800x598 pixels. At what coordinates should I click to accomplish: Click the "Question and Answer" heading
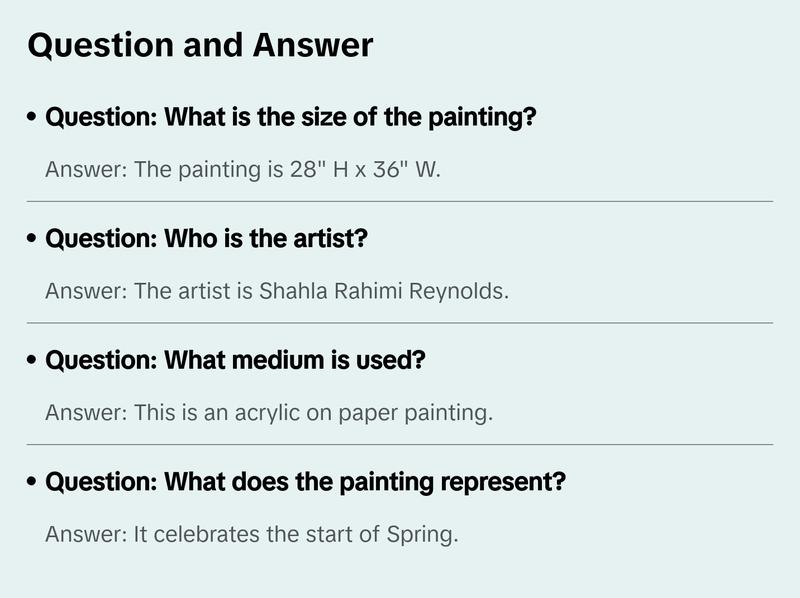click(x=200, y=45)
